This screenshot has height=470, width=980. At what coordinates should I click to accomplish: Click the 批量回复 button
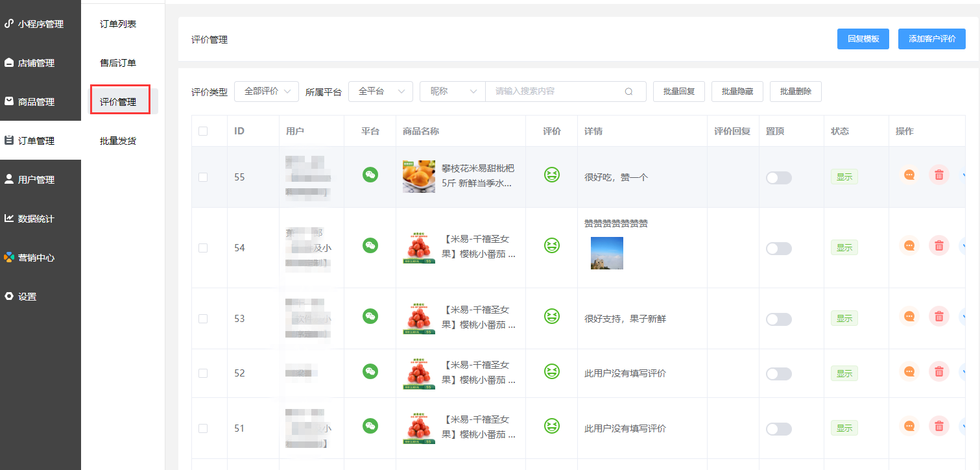point(679,92)
